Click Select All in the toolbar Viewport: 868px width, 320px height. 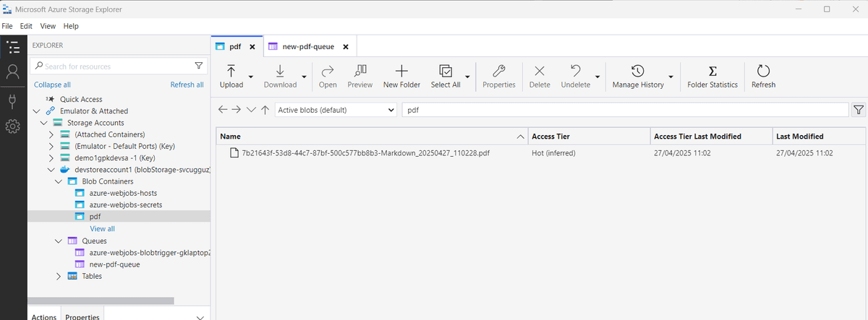click(x=446, y=76)
